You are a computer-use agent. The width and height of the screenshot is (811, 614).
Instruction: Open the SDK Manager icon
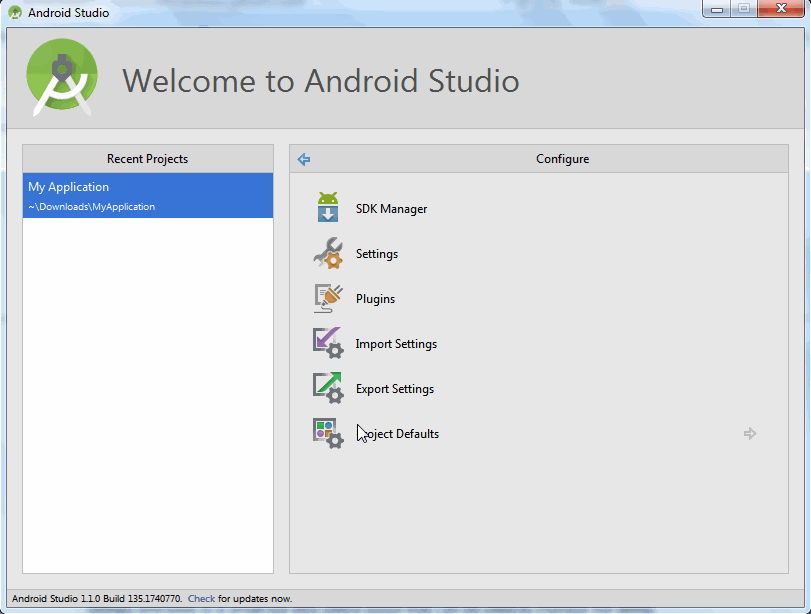328,208
